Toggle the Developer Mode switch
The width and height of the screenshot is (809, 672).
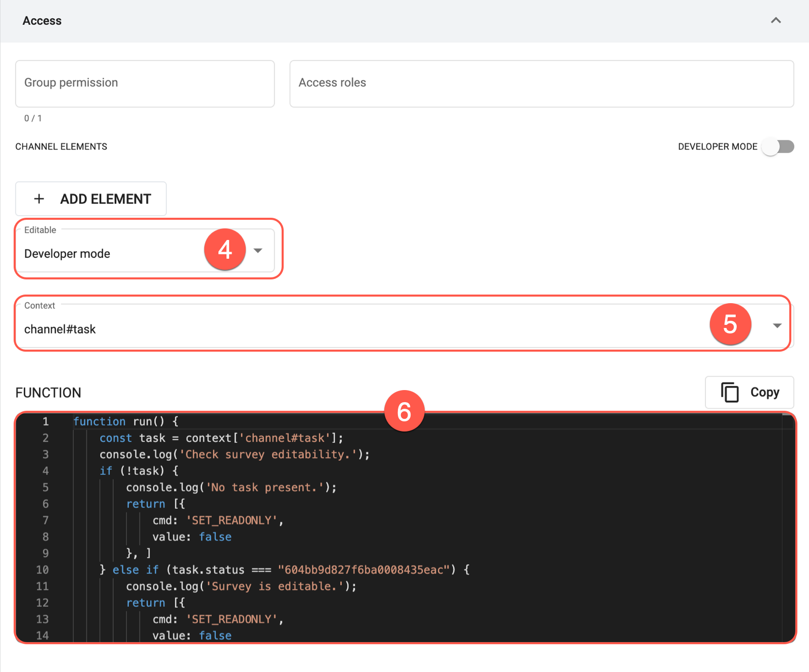pyautogui.click(x=779, y=147)
